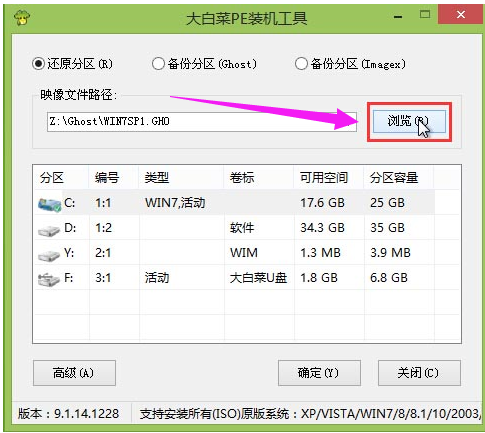Confirm with the 确定 (Y) button
This screenshot has height=433, width=485.
coord(319,373)
